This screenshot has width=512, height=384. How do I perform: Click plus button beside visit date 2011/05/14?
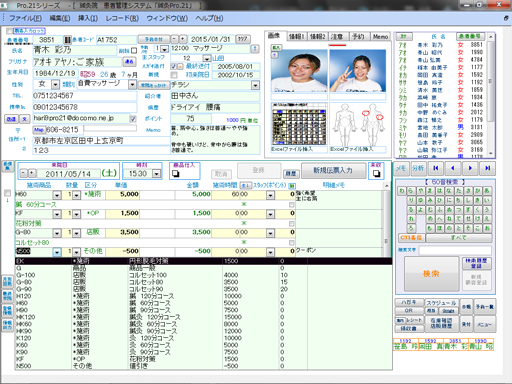pos(31,173)
